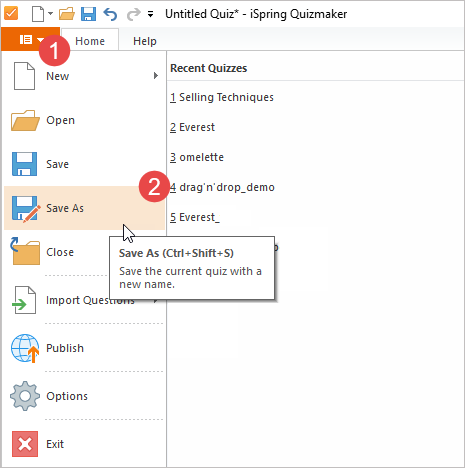Screen dimensions: 465x468
Task: Open recent quiz omelette
Action: (x=197, y=157)
